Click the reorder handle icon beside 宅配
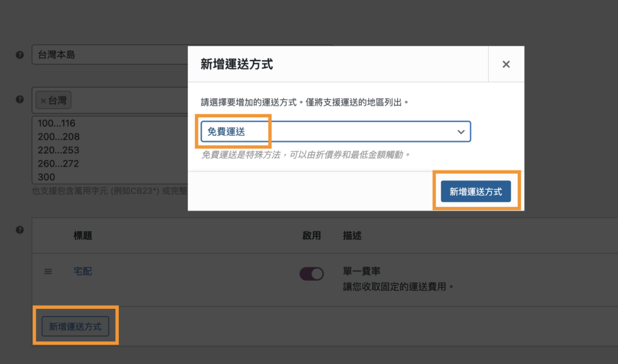This screenshot has width=618, height=364. click(x=48, y=271)
